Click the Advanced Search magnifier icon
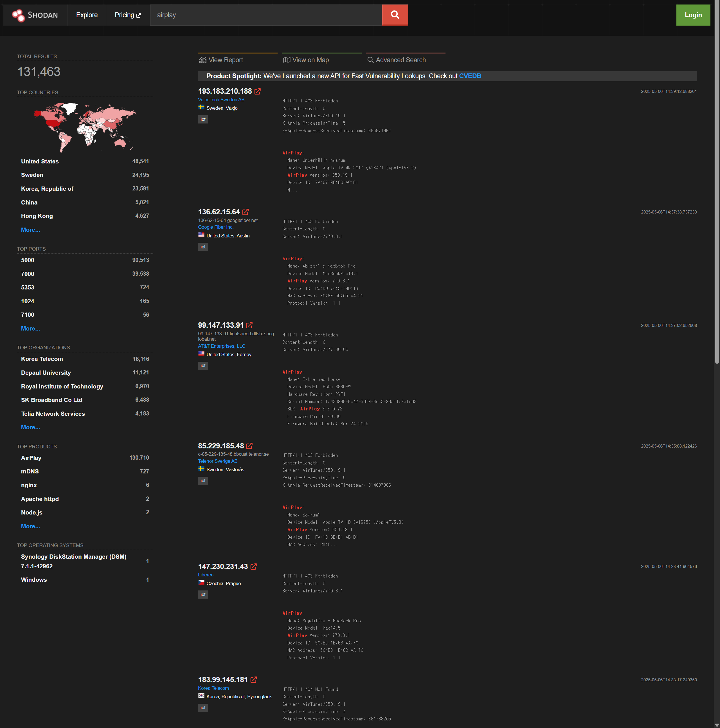Image resolution: width=720 pixels, height=728 pixels. [370, 60]
